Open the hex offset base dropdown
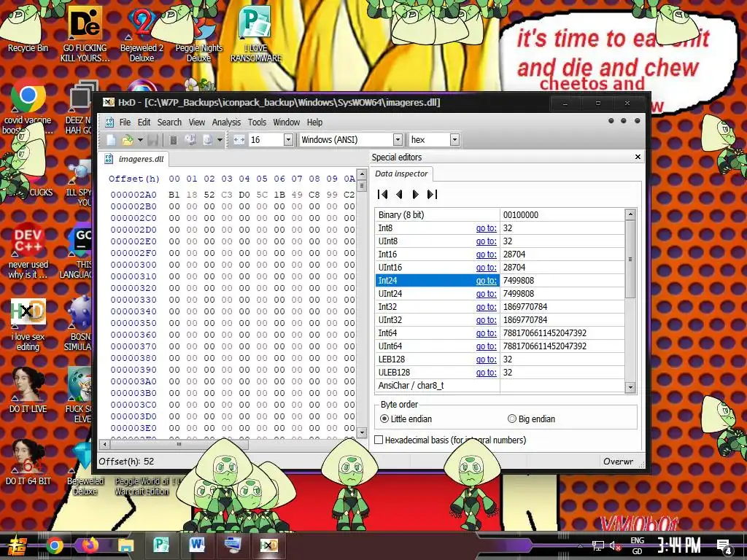This screenshot has width=747, height=560. point(454,140)
